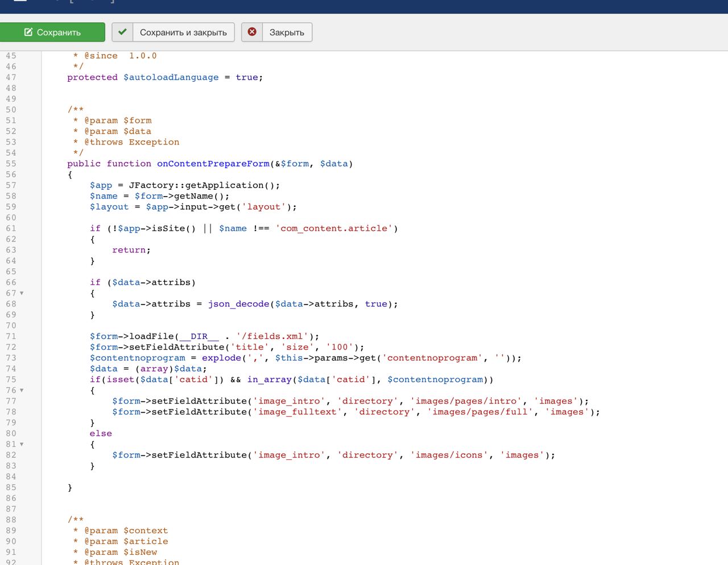Click the "@param $isNew" comment
Screen dimensions: 728x565
[x=121, y=552]
